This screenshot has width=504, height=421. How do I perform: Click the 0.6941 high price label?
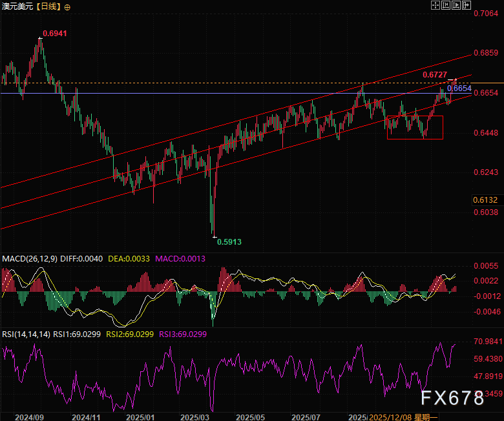coord(55,34)
